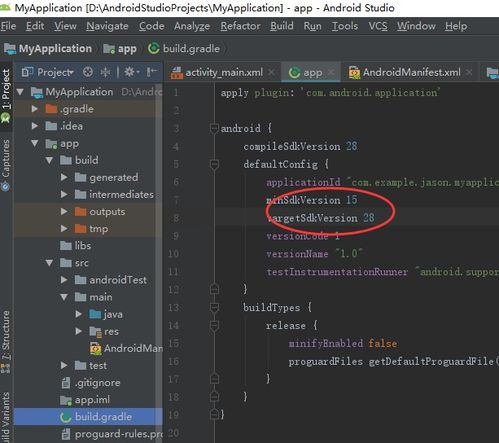Expand the .gradle folder
This screenshot has width=499, height=443.
click(x=35, y=109)
